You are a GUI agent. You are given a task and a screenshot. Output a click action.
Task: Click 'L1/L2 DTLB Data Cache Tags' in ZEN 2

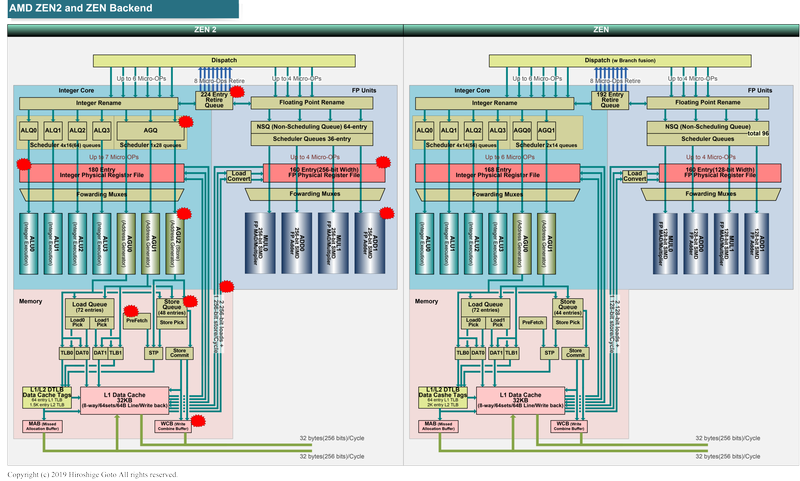(x=47, y=397)
